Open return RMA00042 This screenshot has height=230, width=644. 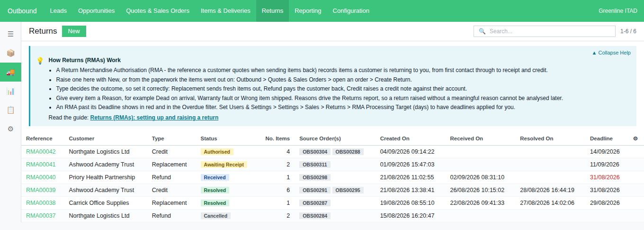[x=41, y=152]
